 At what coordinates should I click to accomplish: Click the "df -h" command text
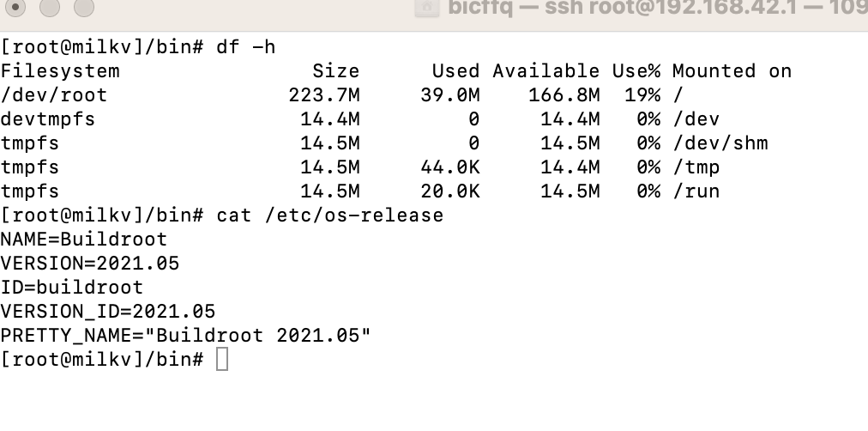click(246, 47)
